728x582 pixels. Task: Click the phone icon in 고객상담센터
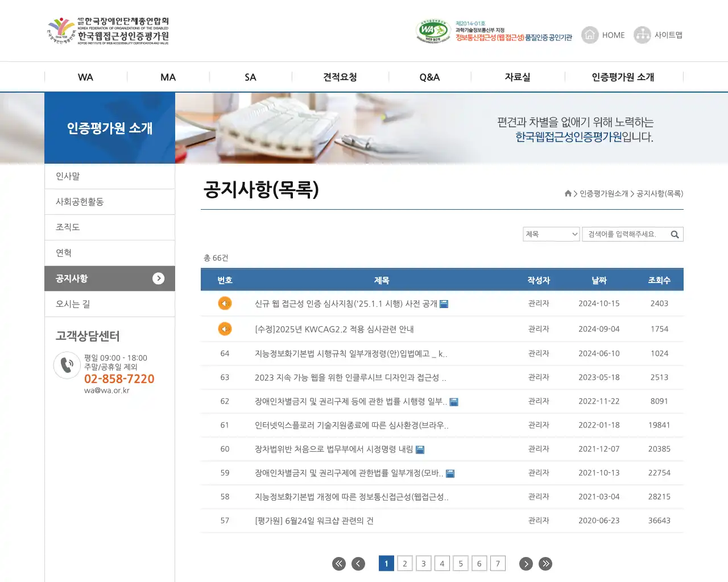[x=67, y=365]
